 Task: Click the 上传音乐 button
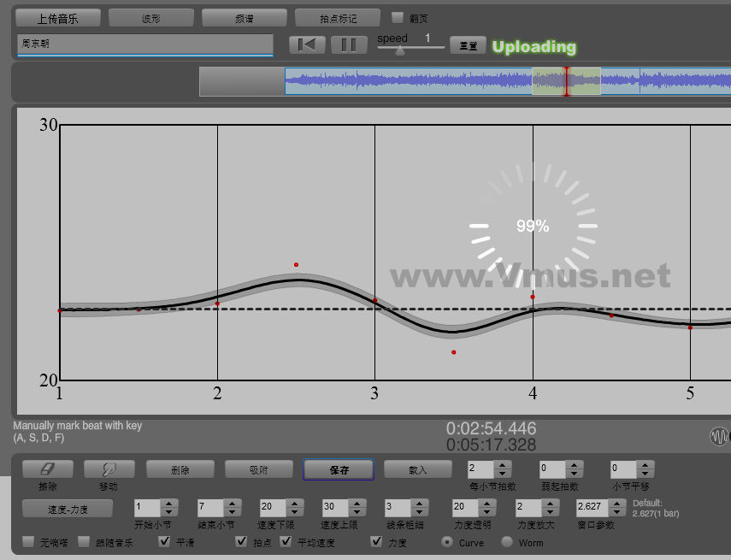58,18
